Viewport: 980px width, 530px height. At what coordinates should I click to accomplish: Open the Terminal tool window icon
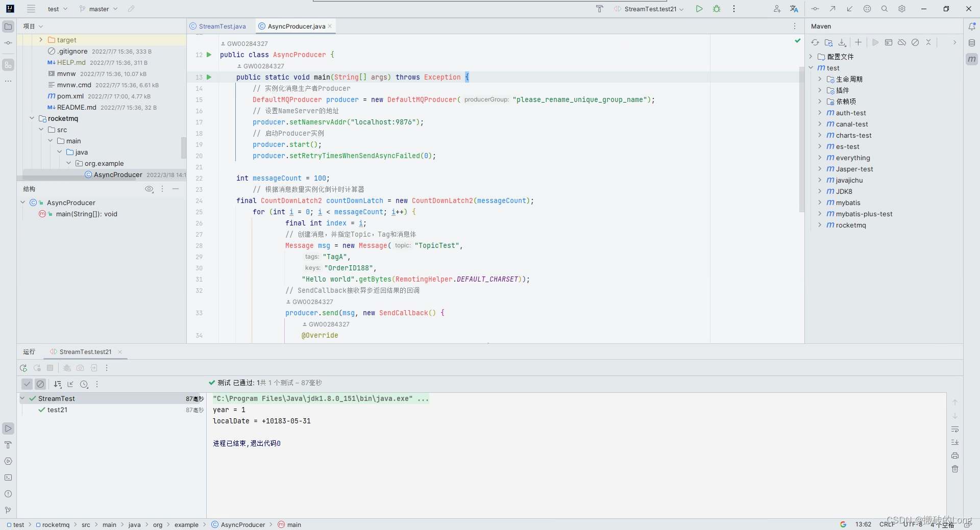tap(8, 477)
